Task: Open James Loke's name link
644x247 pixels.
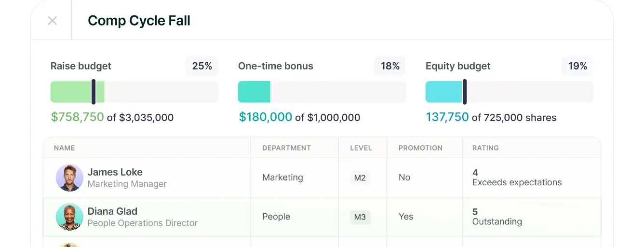Action: [115, 172]
